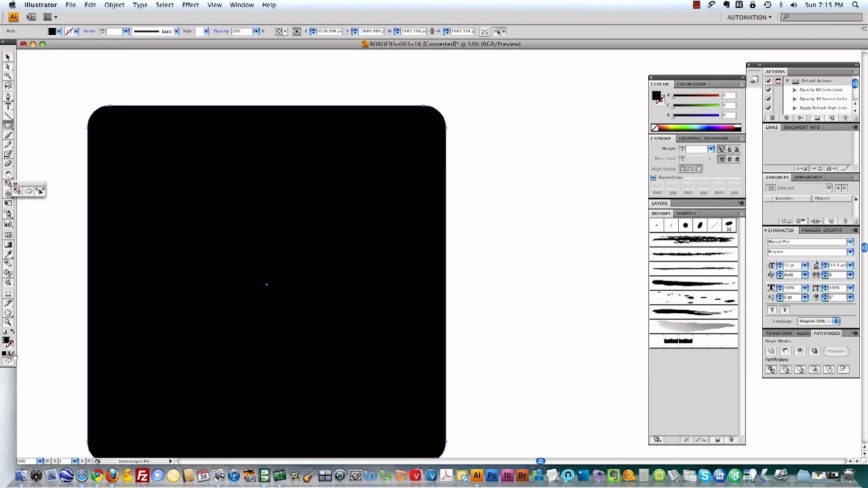Screen dimensions: 868x488
Task: Open the 12 pt font size dropdown
Action: (805, 266)
